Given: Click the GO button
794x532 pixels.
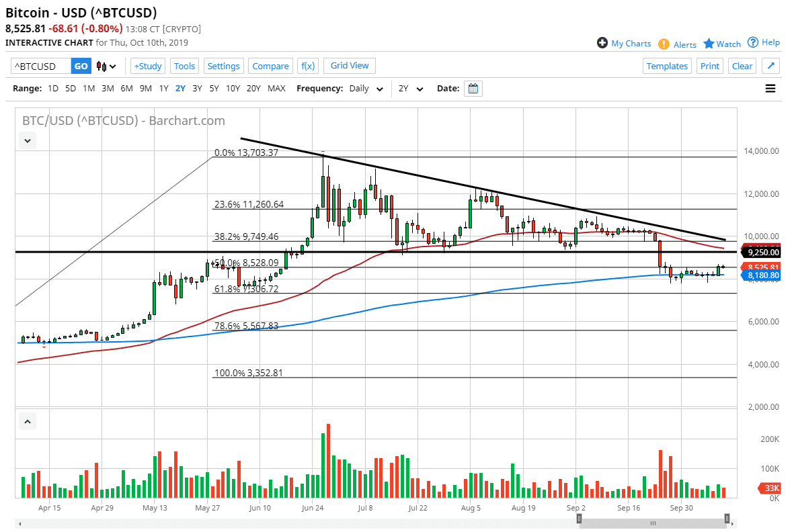Looking at the screenshot, I should (x=81, y=66).
